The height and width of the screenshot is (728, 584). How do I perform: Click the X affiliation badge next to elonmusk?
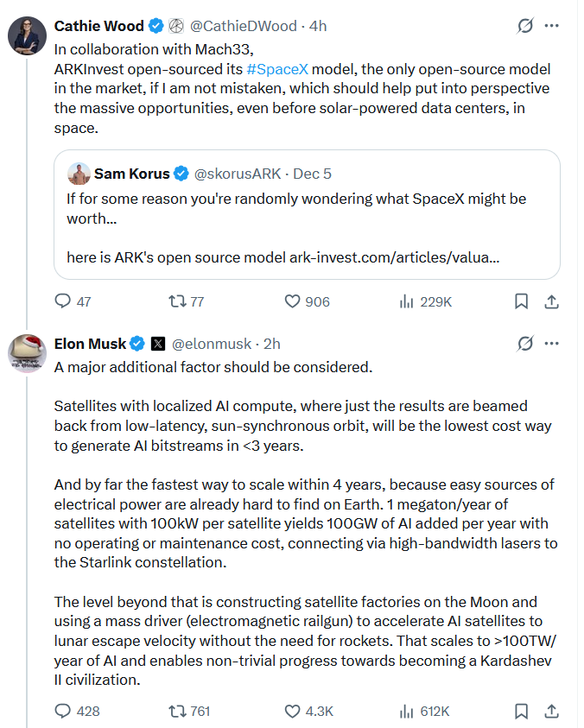pos(156,343)
